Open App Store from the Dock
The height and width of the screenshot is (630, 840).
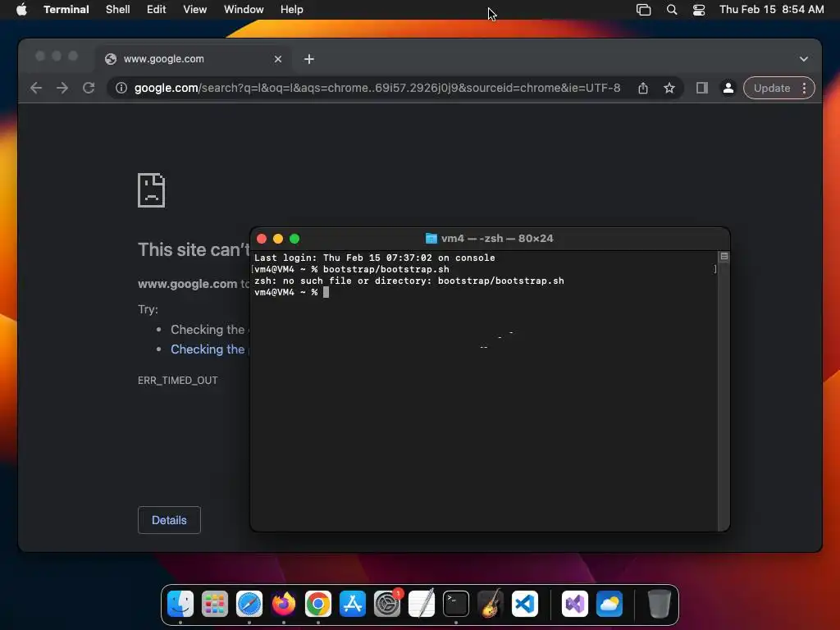click(x=353, y=605)
